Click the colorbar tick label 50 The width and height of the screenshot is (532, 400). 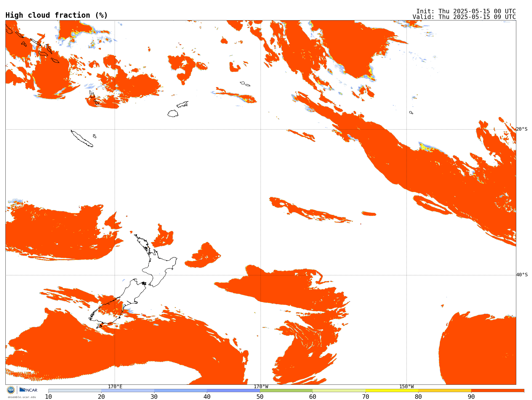pyautogui.click(x=260, y=397)
